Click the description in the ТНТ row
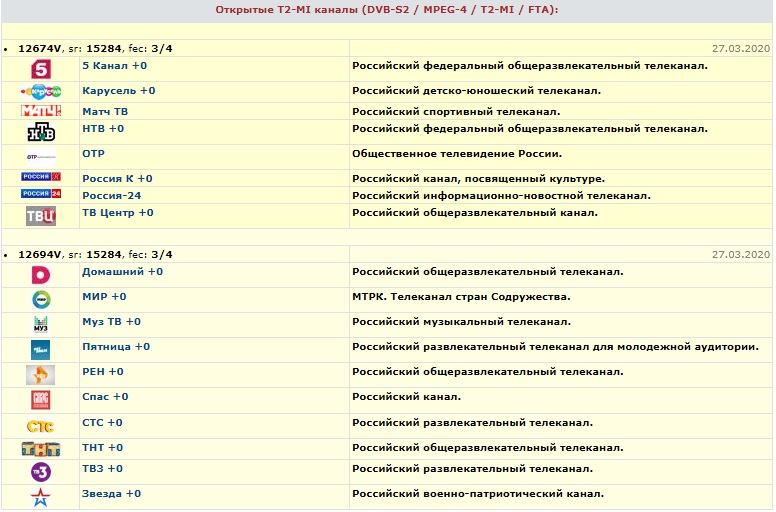This screenshot has height=512, width=776. click(487, 448)
